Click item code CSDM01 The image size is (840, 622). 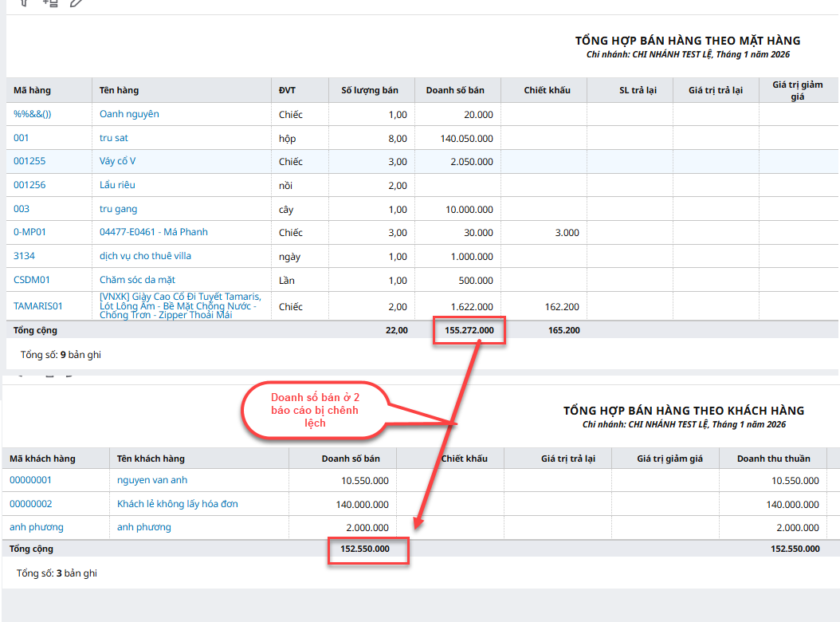coord(32,280)
